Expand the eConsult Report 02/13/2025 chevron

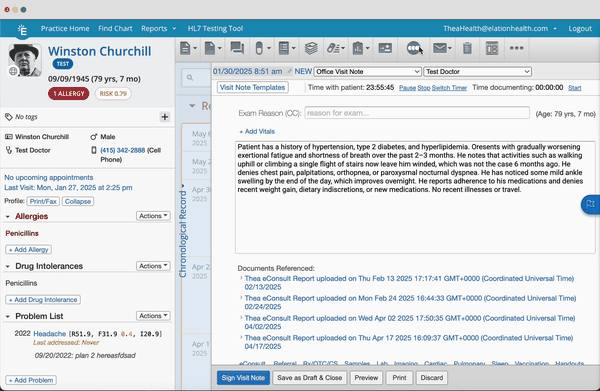[x=241, y=278]
